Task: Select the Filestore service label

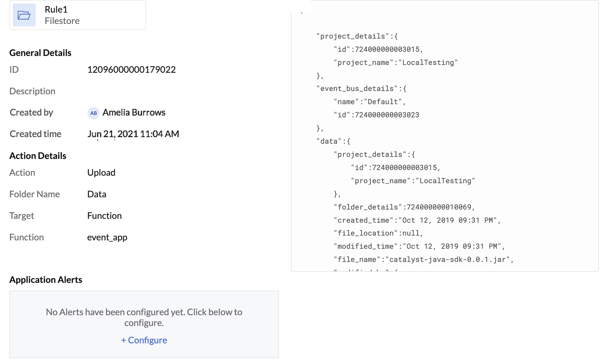Action: tap(62, 21)
